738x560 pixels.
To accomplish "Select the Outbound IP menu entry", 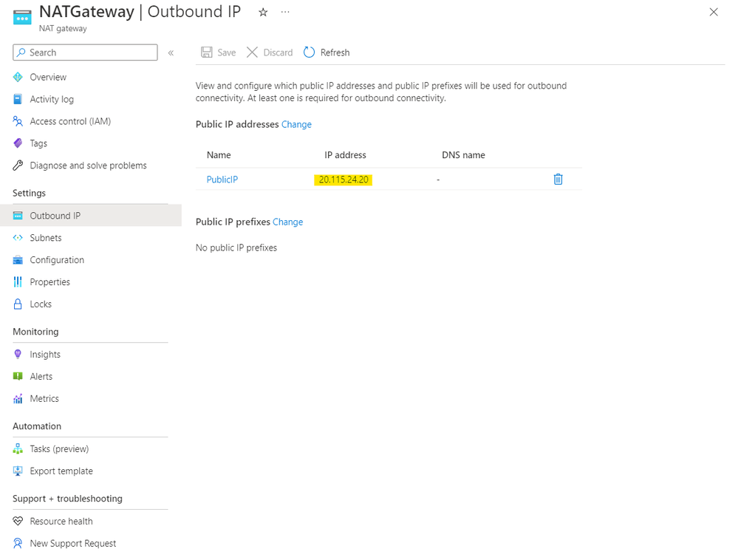I will pos(91,216).
